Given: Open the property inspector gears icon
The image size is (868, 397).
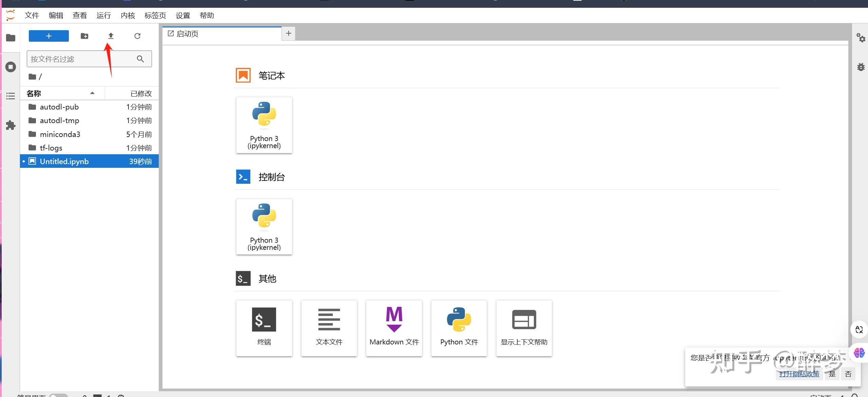Looking at the screenshot, I should 861,38.
